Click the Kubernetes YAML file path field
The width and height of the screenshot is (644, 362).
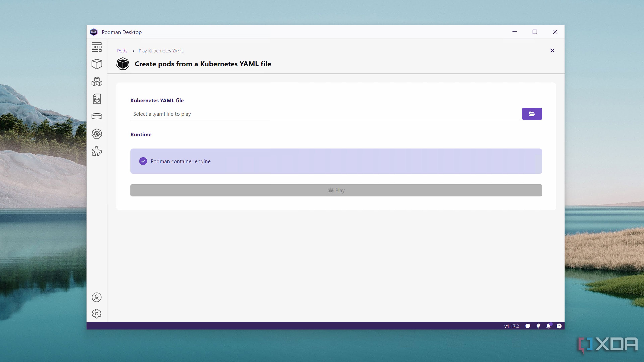[x=324, y=114]
